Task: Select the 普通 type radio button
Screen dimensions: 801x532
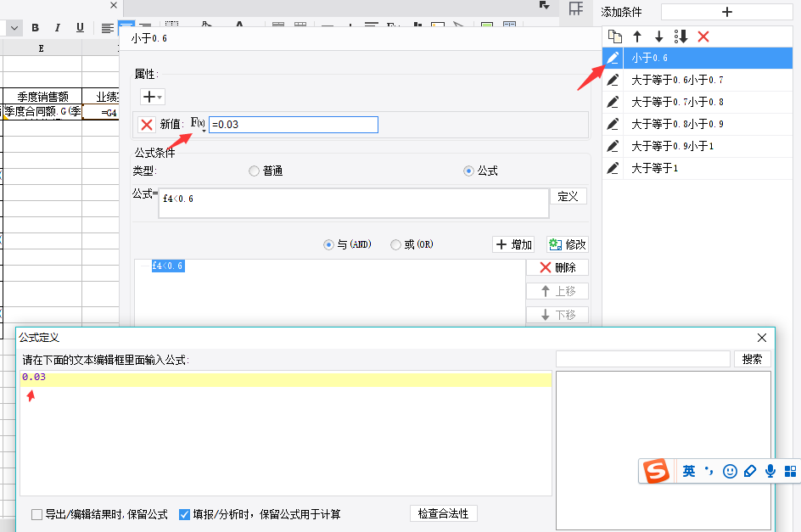Action: pyautogui.click(x=254, y=171)
